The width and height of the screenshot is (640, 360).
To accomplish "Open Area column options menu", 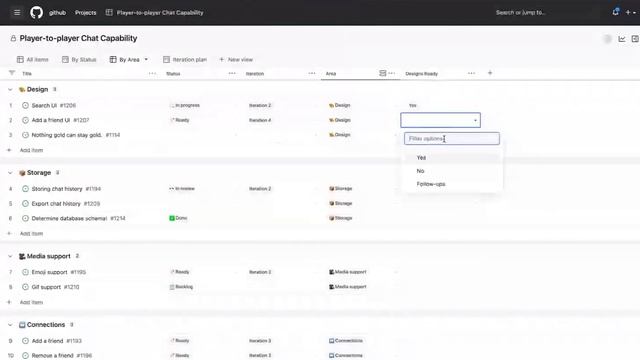I will pyautogui.click(x=392, y=73).
